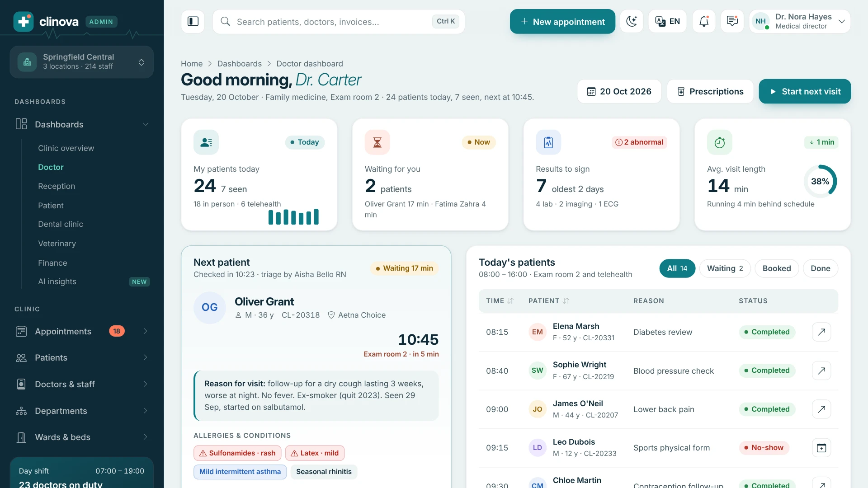This screenshot has width=868, height=488.
Task: Expand the Departments submenu
Action: (146, 411)
